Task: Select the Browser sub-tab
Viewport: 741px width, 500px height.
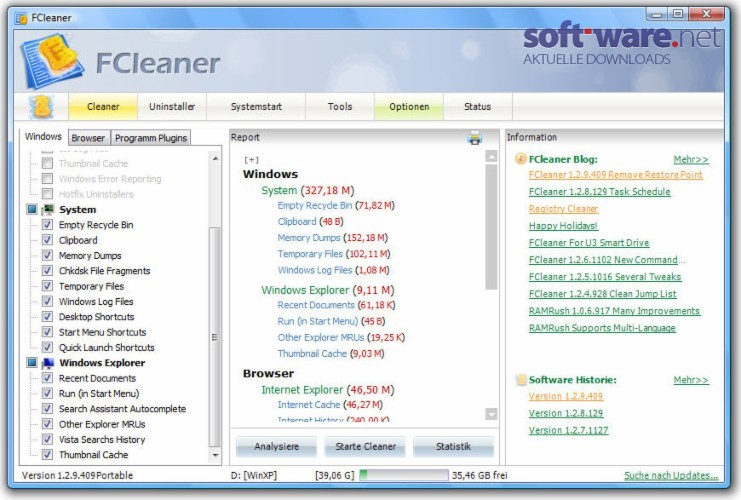Action: point(88,138)
